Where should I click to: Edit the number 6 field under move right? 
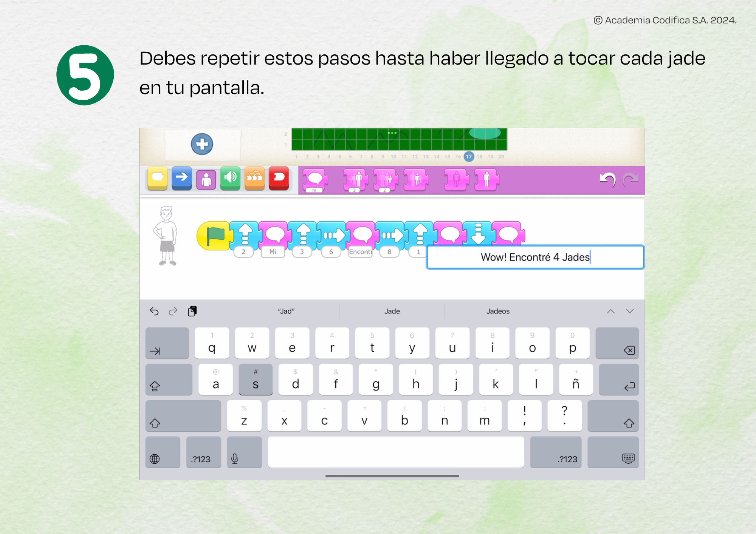pos(331,252)
